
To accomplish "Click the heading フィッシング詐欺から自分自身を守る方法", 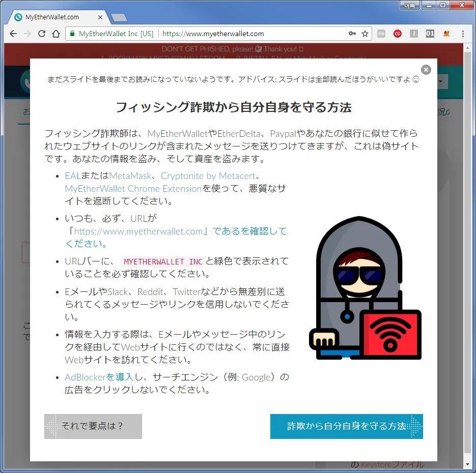I will [x=234, y=107].
